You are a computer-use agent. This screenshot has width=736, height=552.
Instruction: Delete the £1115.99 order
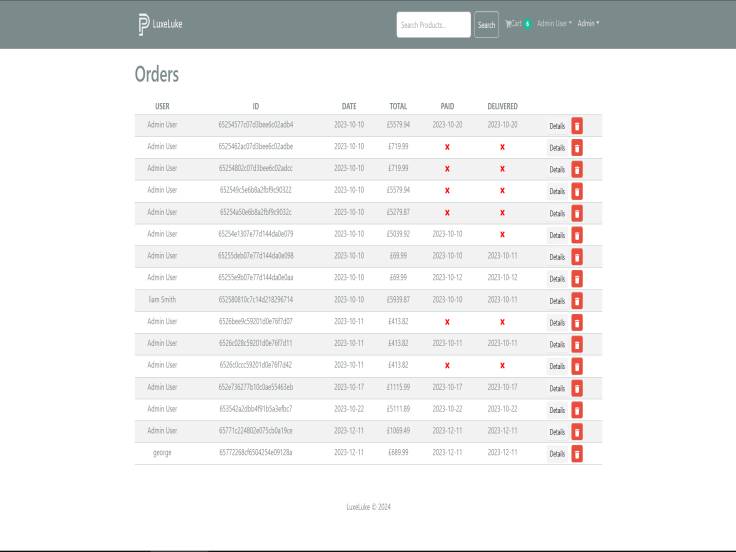[577, 388]
